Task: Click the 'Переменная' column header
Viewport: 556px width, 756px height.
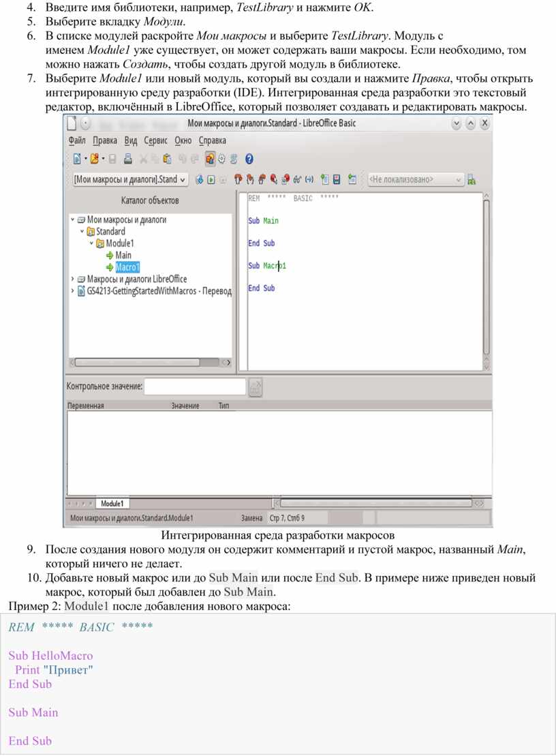Action: [x=86, y=406]
